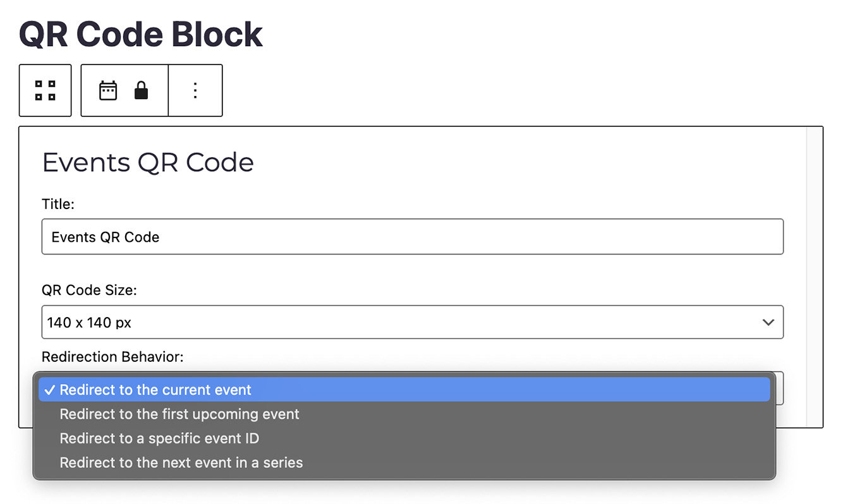Click the calendar icon in block toolbar
843x504 pixels.
click(x=109, y=90)
